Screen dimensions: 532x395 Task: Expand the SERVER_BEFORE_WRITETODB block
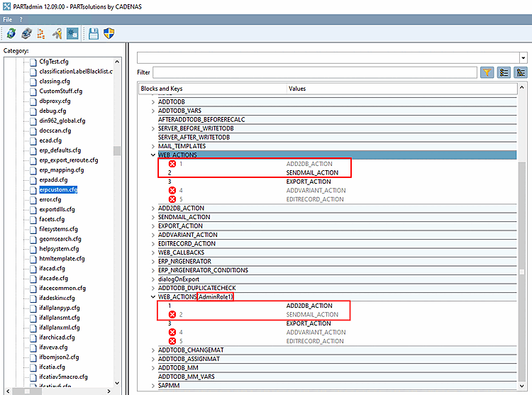153,128
